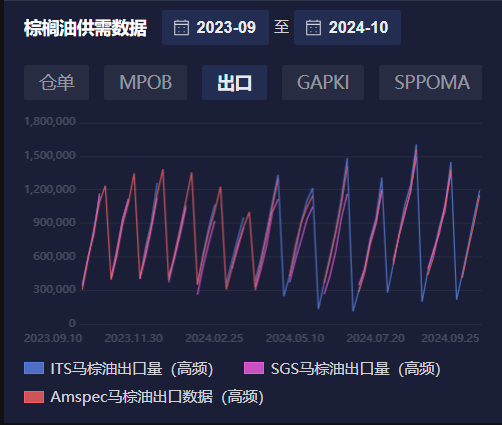This screenshot has width=502, height=425.
Task: Switch to the 仓单 tab
Action: 56,82
